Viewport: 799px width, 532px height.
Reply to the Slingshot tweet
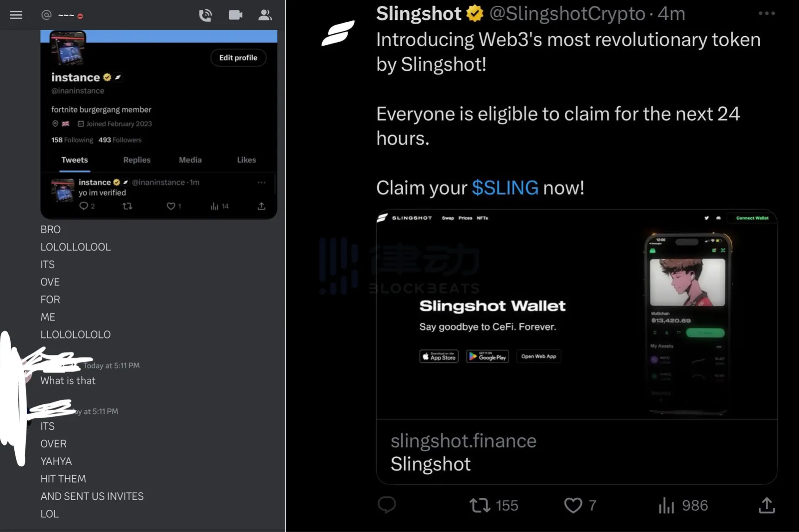click(387, 505)
